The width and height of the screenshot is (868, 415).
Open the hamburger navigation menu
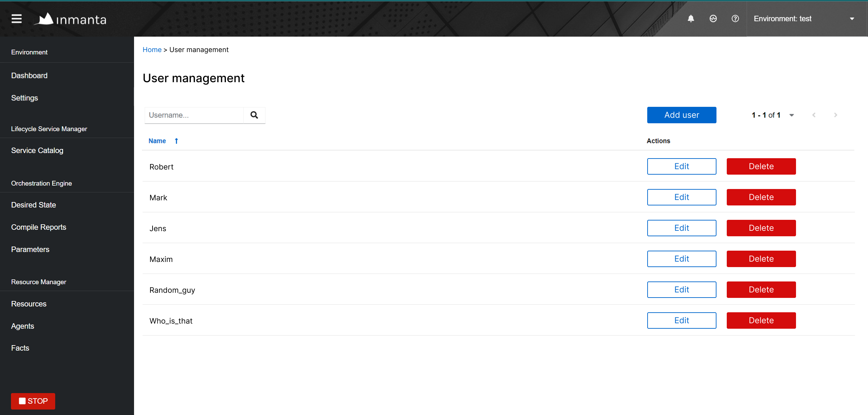pyautogui.click(x=16, y=19)
